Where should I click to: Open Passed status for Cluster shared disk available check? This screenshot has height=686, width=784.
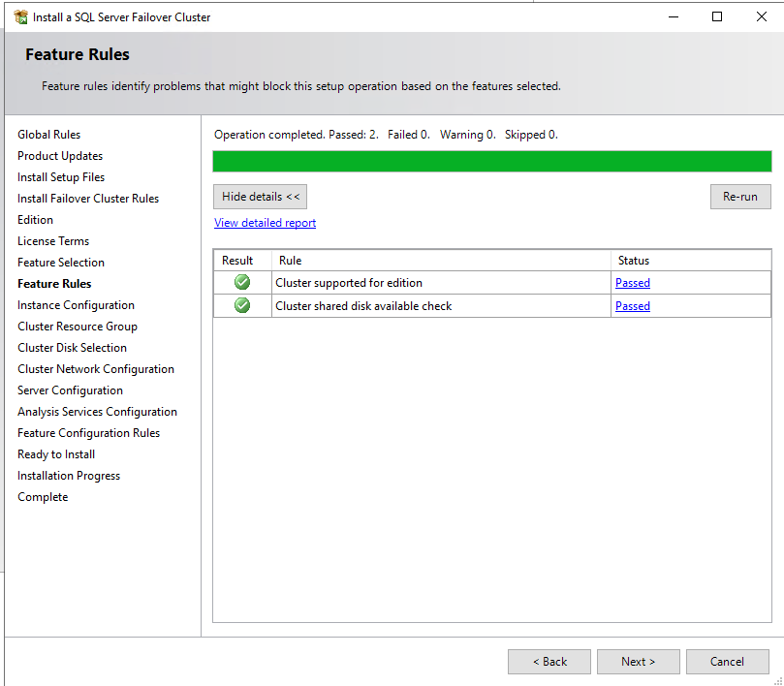coord(633,306)
